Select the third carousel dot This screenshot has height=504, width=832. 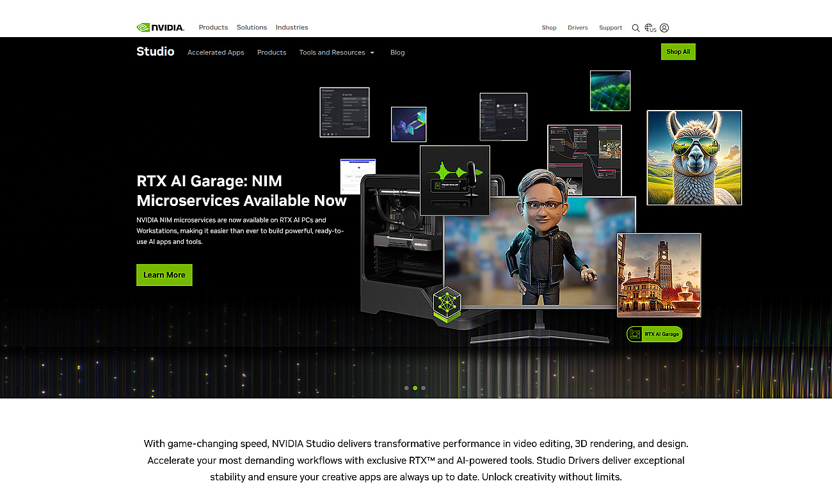[x=423, y=388]
